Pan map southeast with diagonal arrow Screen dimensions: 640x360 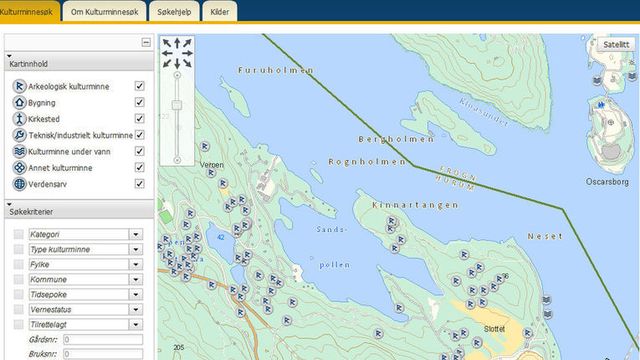pos(187,63)
